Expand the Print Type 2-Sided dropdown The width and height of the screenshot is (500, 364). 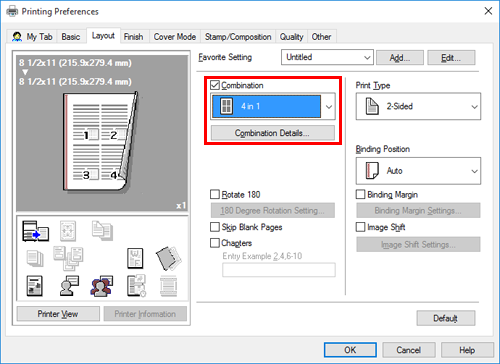pos(418,106)
